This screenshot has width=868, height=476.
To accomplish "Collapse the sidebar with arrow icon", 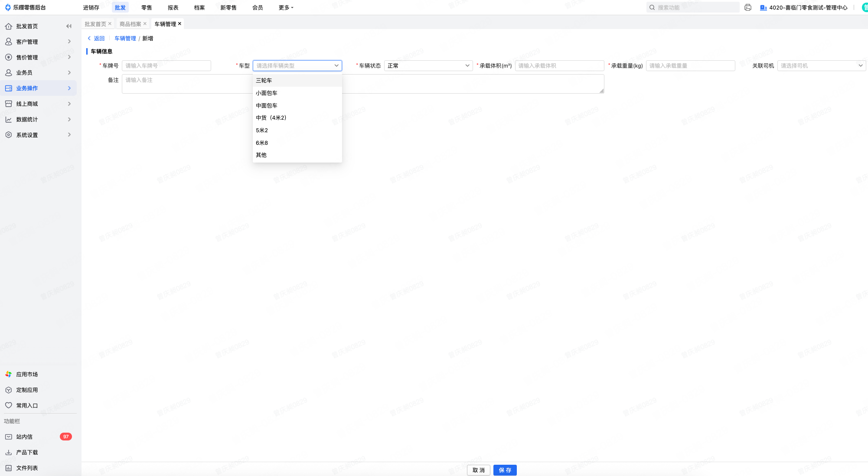I will [x=69, y=26].
